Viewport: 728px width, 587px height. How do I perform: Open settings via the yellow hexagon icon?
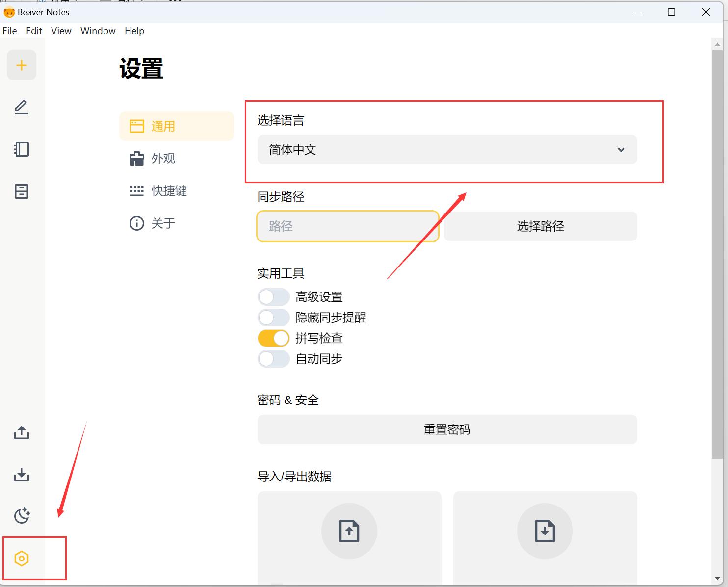pos(22,559)
